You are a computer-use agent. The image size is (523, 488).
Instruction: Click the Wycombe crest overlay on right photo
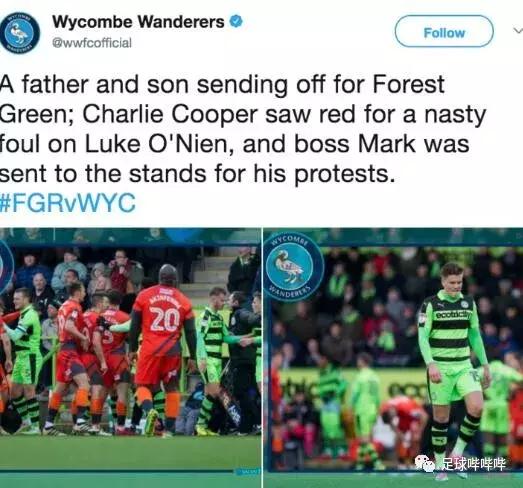coord(295,267)
